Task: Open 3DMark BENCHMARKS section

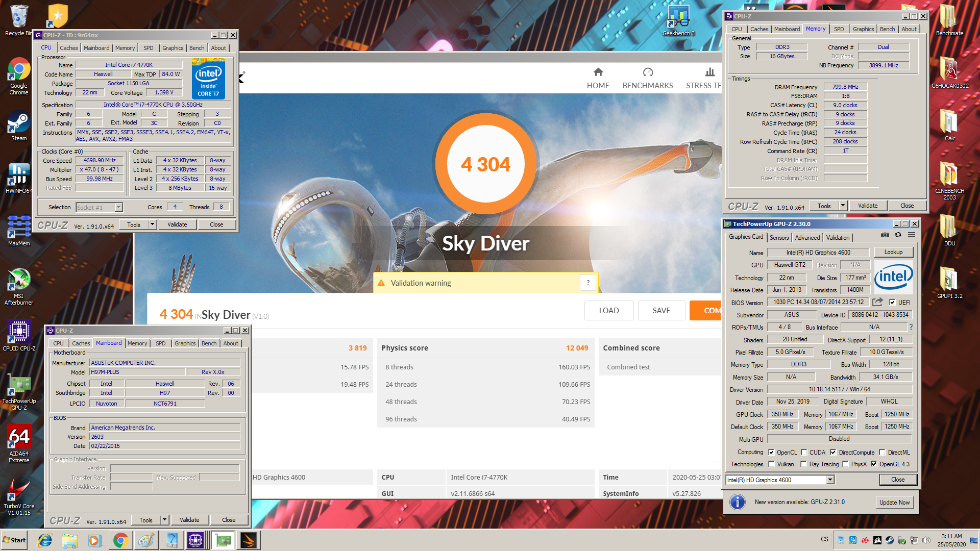Action: click(648, 78)
